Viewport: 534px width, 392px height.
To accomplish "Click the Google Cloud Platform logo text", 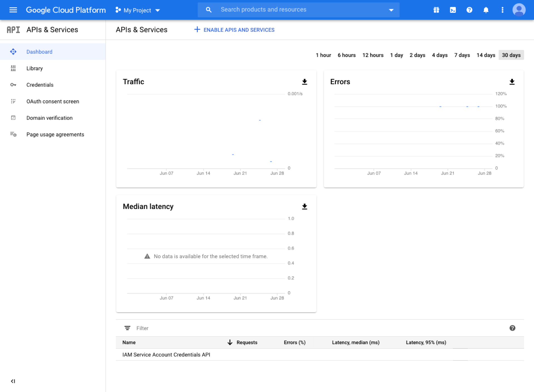I will click(66, 10).
